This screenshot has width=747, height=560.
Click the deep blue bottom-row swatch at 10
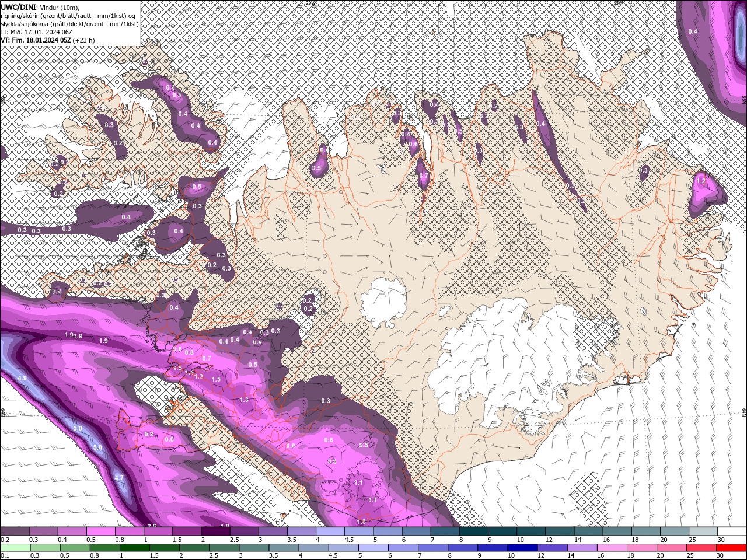[x=522, y=548]
